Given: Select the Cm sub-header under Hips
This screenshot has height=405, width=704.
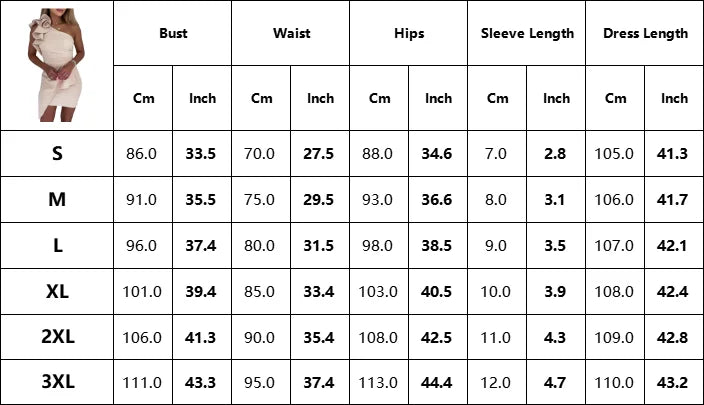Looking at the screenshot, I should tap(379, 98).
